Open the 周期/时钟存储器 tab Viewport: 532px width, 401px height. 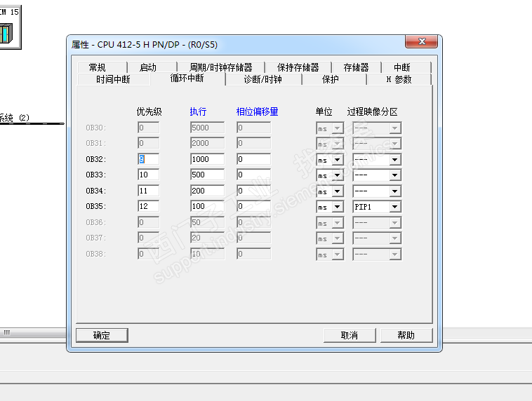221,67
